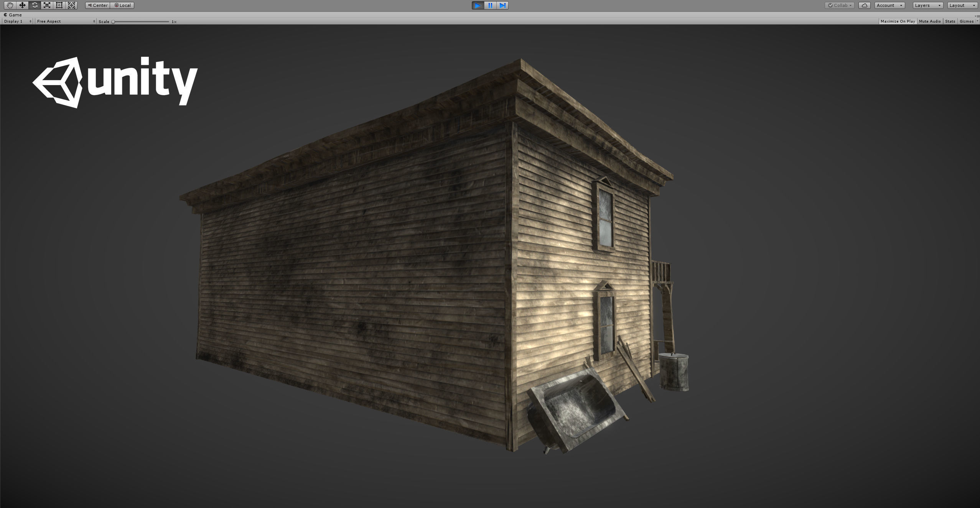Select the Hand tool
This screenshot has width=980, height=508.
[10, 5]
